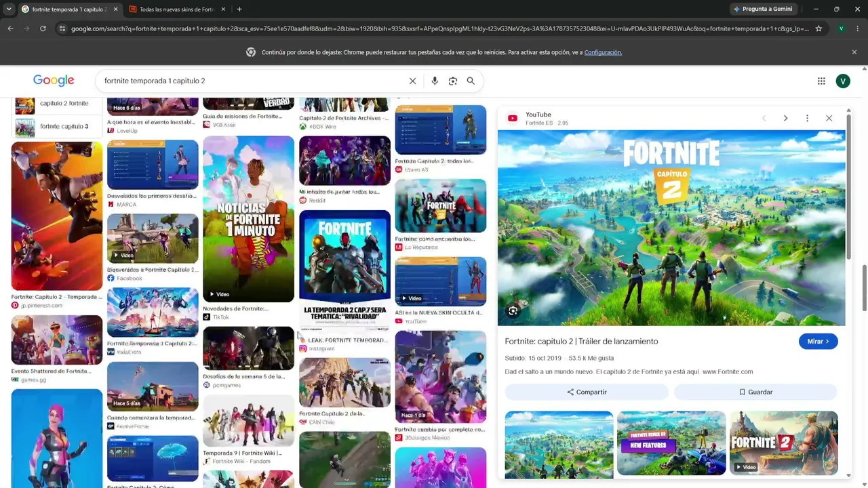Close the 'Todas las nuevas skins' tab
Screen dimensions: 868x488
(223, 9)
